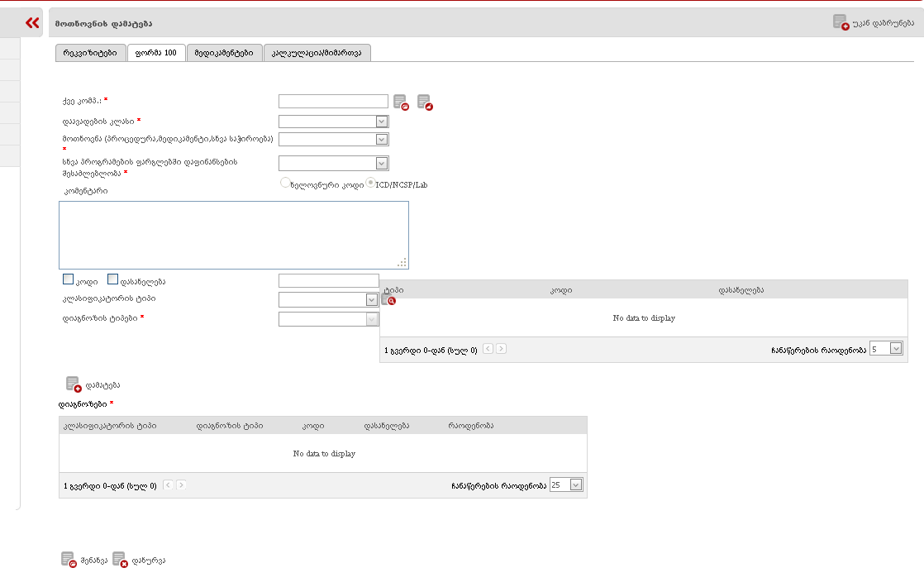
Task: Check the 'დასახელება' checkbox
Action: (x=113, y=280)
